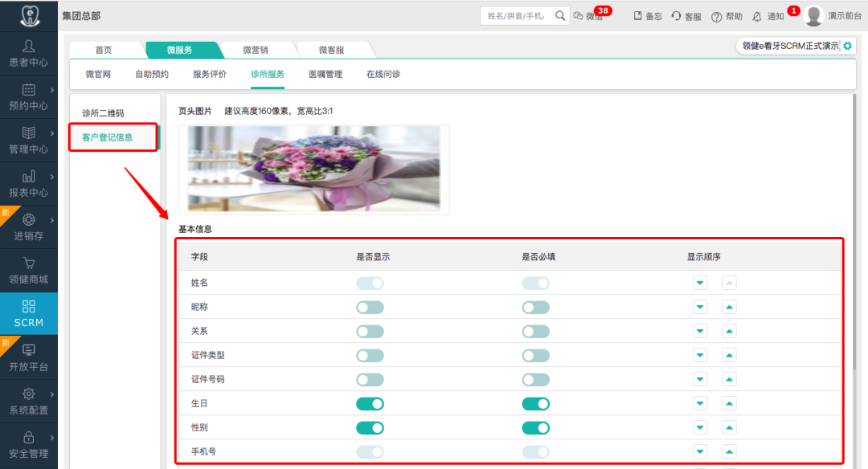Switch to 微服务 tab
Screen dimensions: 868x469
[x=180, y=50]
